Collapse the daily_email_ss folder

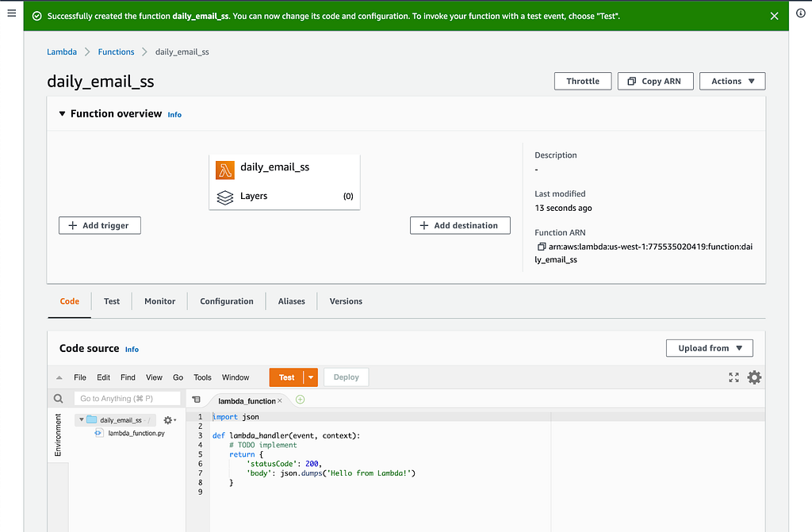pyautogui.click(x=82, y=419)
